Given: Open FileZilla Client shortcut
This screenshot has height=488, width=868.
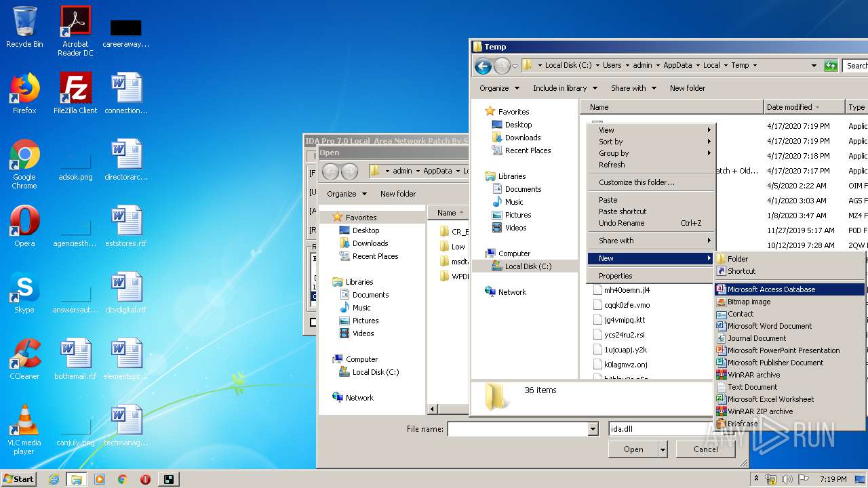Looking at the screenshot, I should click(x=75, y=94).
